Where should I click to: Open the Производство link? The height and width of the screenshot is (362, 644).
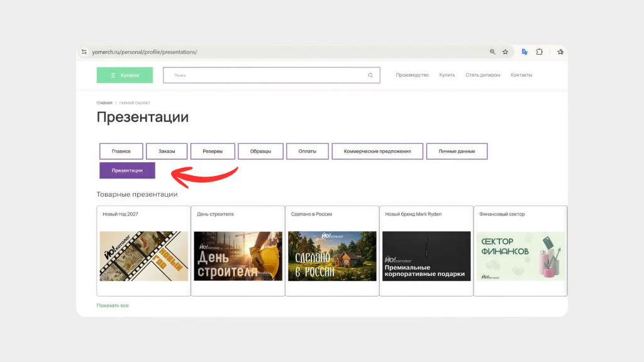(x=413, y=75)
